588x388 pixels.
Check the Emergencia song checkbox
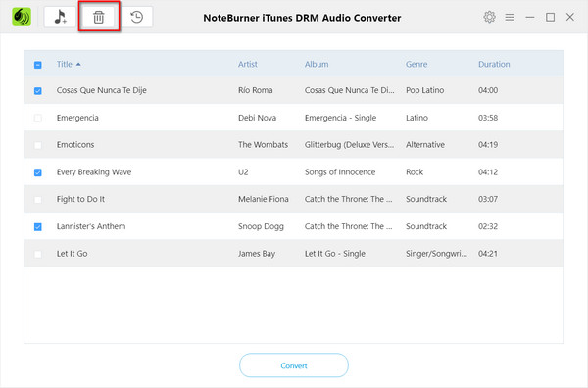coord(38,119)
